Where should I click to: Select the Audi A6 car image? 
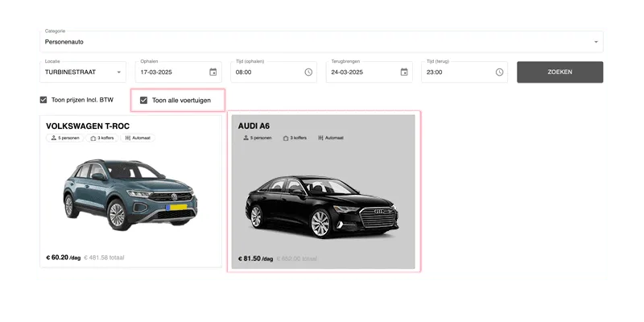point(321,207)
